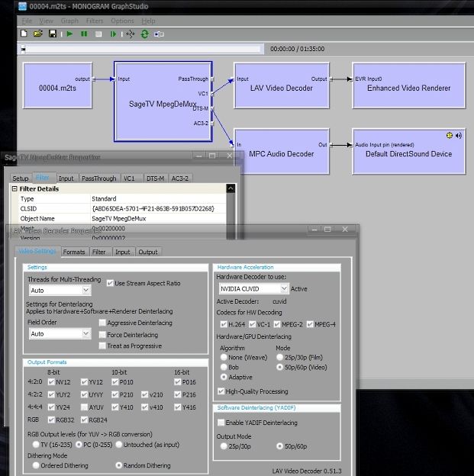Collapse the Filter Details section
Viewport: 474px width, 476px height.
tap(14, 188)
